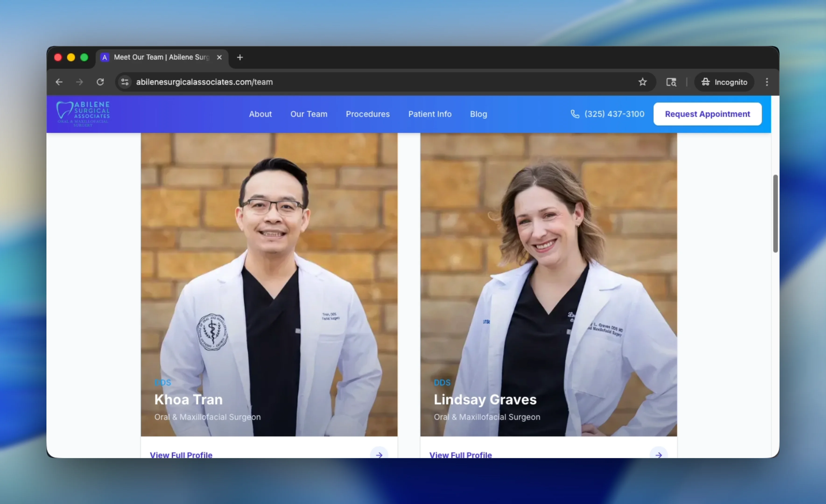Click the Lindsay Graves name heading
The width and height of the screenshot is (826, 504).
click(x=485, y=399)
